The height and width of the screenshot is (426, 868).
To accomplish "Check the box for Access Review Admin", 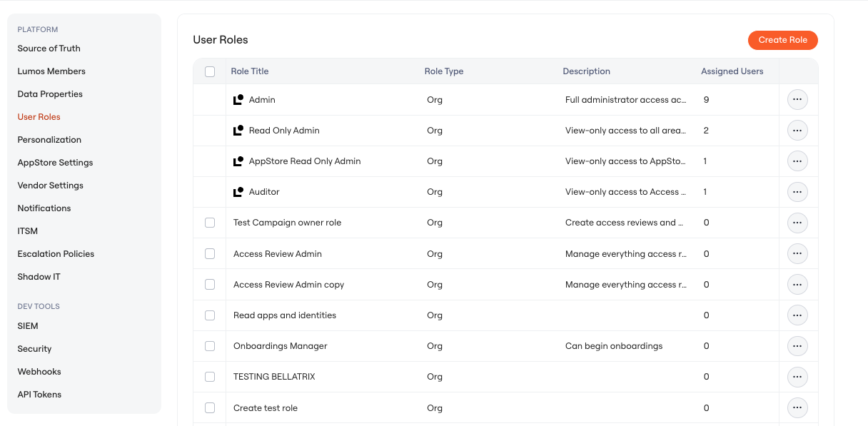I will (x=210, y=253).
